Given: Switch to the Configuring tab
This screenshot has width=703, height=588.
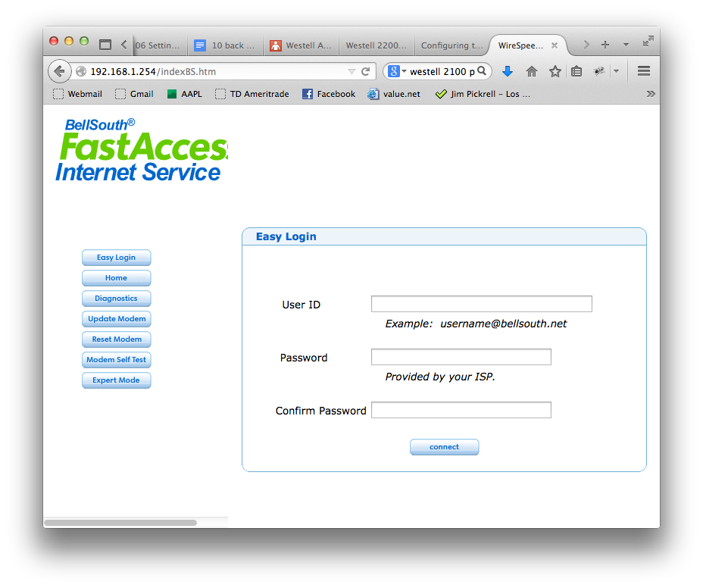Looking at the screenshot, I should pyautogui.click(x=451, y=45).
